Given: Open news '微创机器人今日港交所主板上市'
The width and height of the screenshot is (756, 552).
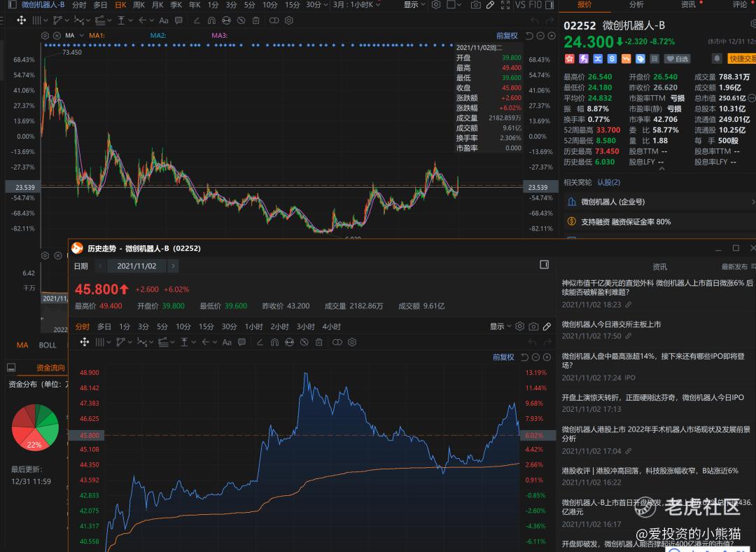Looking at the screenshot, I should click(611, 324).
